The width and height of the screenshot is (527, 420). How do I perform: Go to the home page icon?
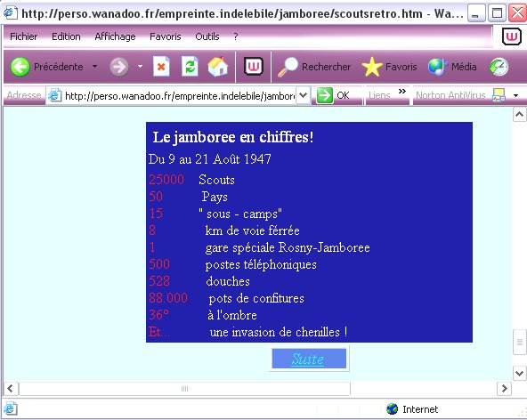tap(218, 67)
